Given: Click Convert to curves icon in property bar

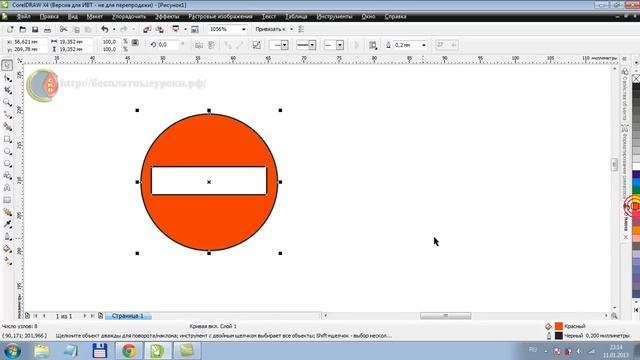Looking at the screenshot, I should tap(256, 45).
